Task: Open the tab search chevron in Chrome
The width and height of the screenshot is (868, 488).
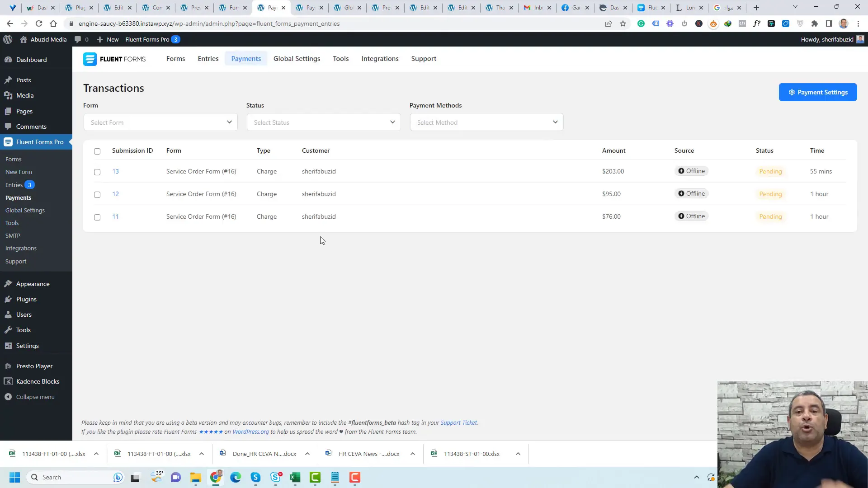Action: pos(795,7)
